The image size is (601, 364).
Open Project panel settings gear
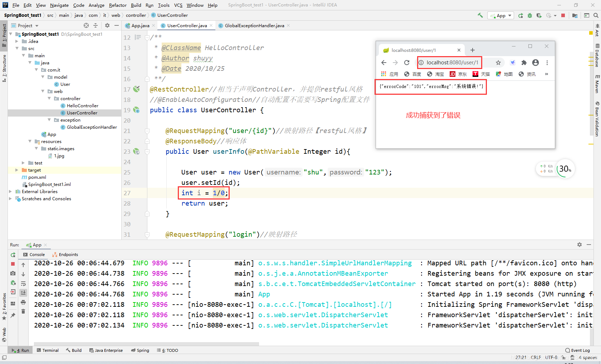coord(107,25)
